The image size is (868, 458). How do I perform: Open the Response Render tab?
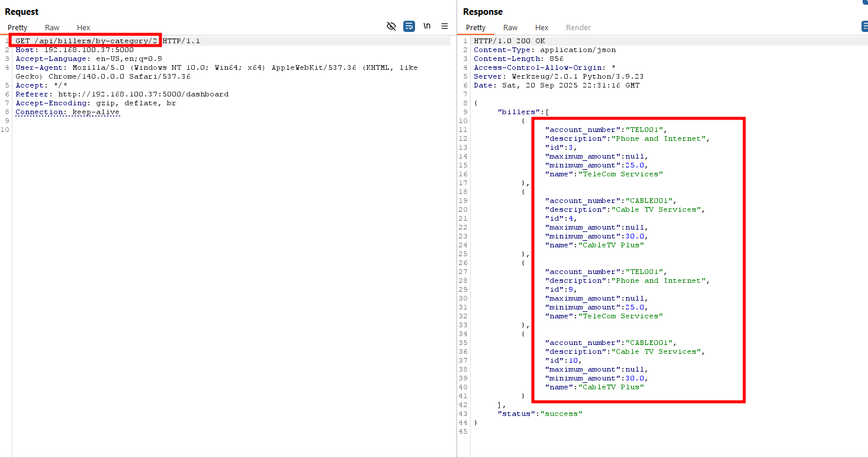pos(578,28)
